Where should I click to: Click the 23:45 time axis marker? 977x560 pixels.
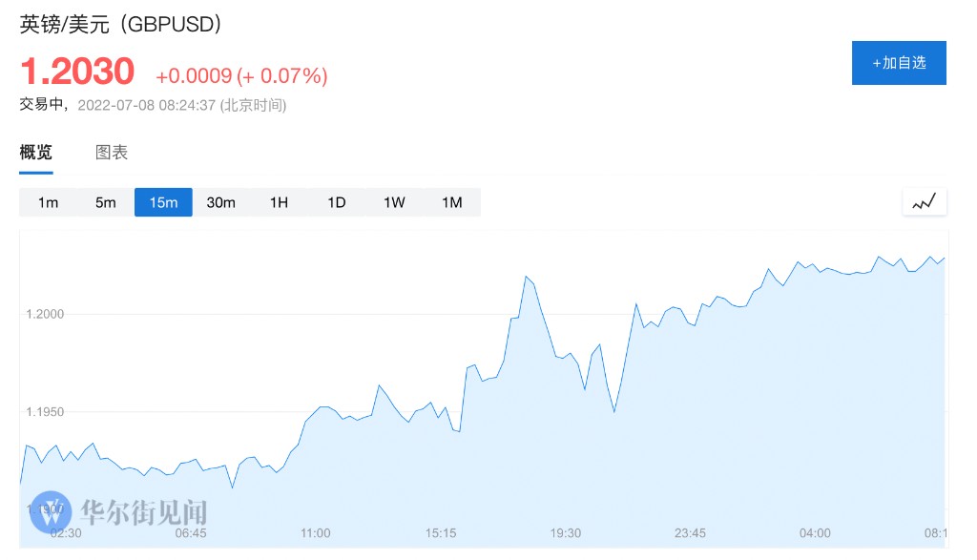point(690,533)
